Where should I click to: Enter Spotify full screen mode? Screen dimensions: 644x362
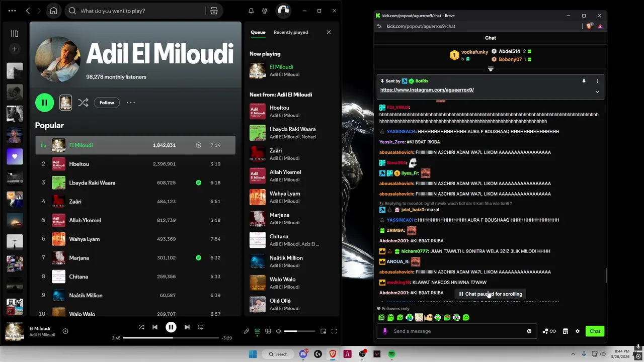334,331
